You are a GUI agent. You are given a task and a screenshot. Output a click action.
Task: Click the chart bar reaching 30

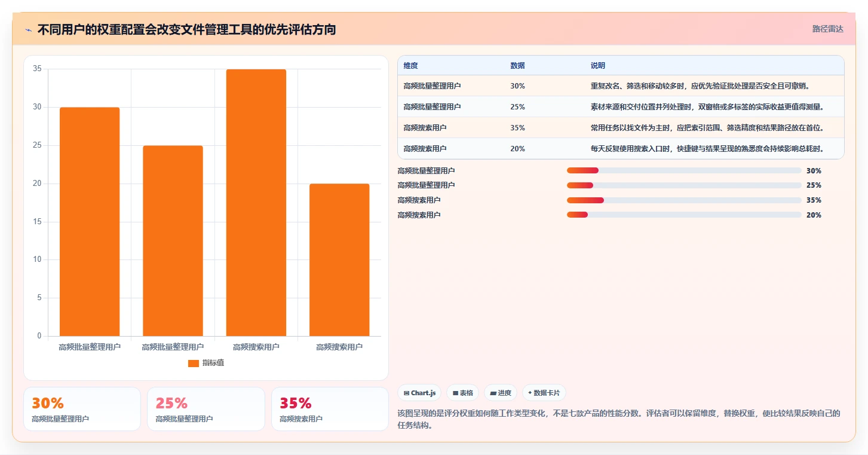90,222
